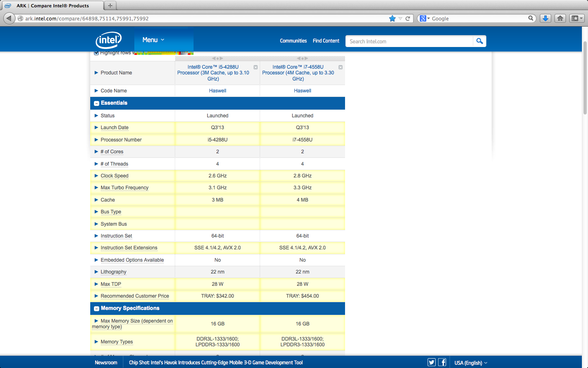Click the Haswell link under i5-4288U
Viewport: 588px width, 368px height.
(x=218, y=91)
